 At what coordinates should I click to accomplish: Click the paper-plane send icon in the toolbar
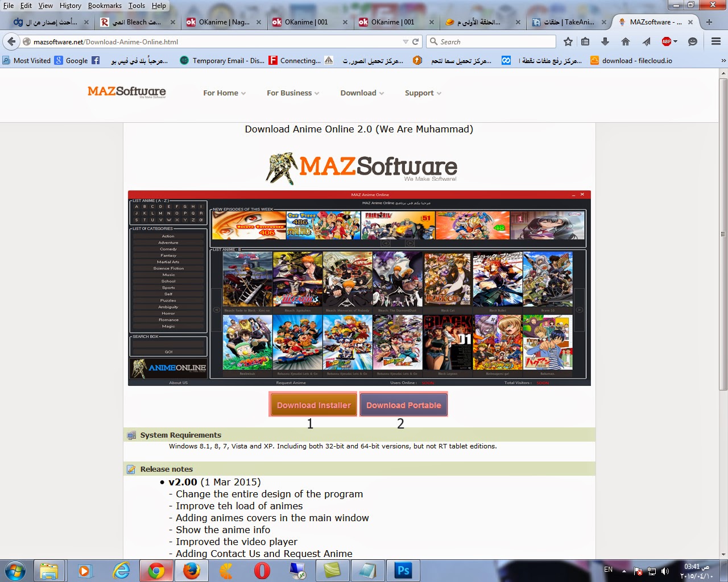(646, 41)
